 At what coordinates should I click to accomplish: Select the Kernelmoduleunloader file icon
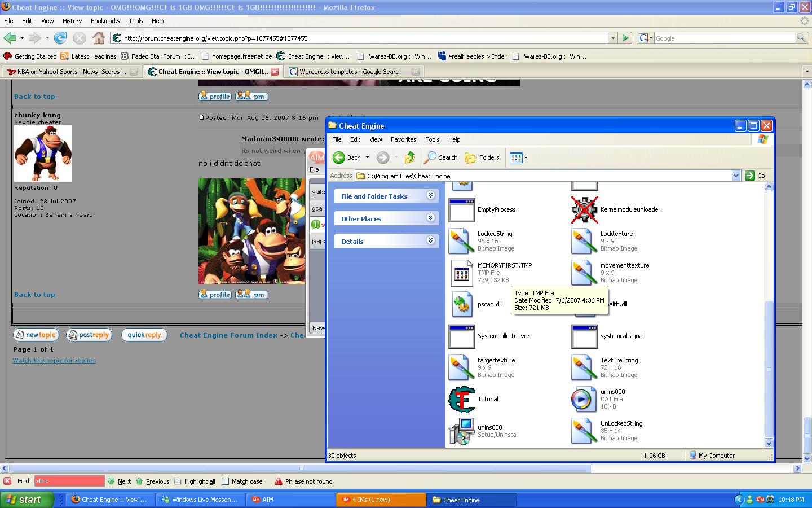tap(584, 209)
